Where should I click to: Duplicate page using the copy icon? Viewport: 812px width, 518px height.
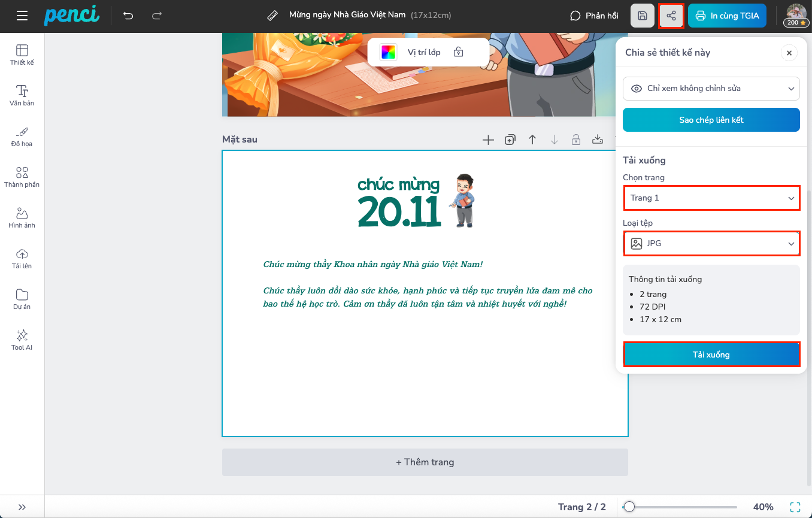(x=510, y=140)
